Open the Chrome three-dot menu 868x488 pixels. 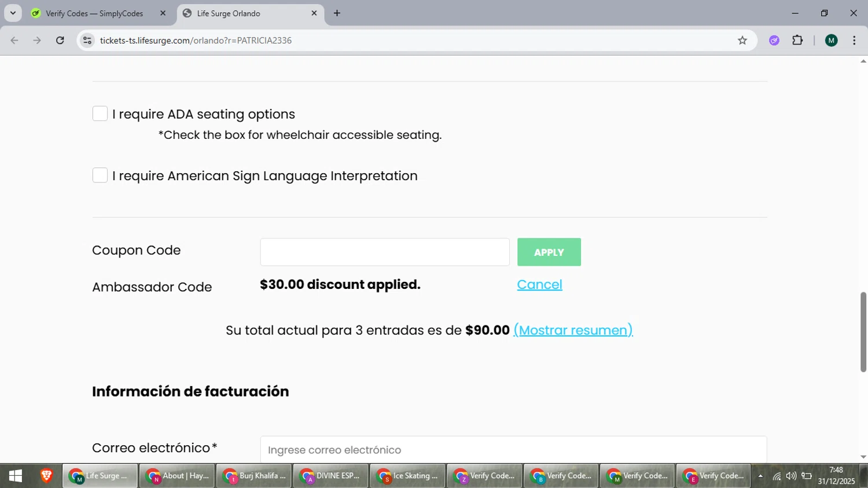click(x=854, y=41)
